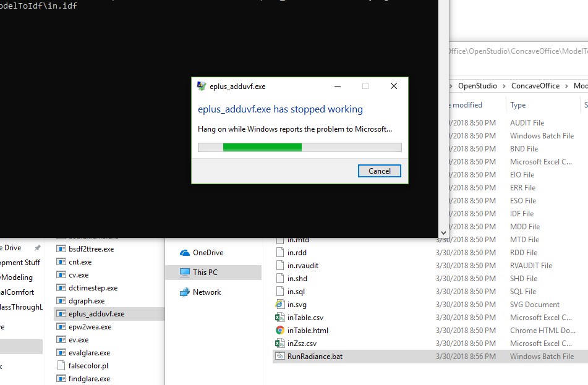Click the inZsz.csv Excel icon
Image resolution: width=588 pixels, height=385 pixels.
tap(279, 344)
